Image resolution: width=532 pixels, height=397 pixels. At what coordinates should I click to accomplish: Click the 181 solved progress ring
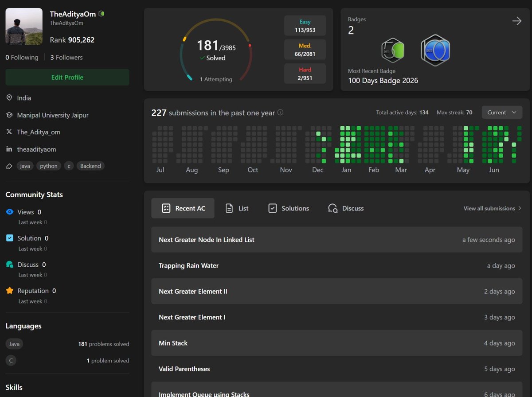(x=216, y=50)
